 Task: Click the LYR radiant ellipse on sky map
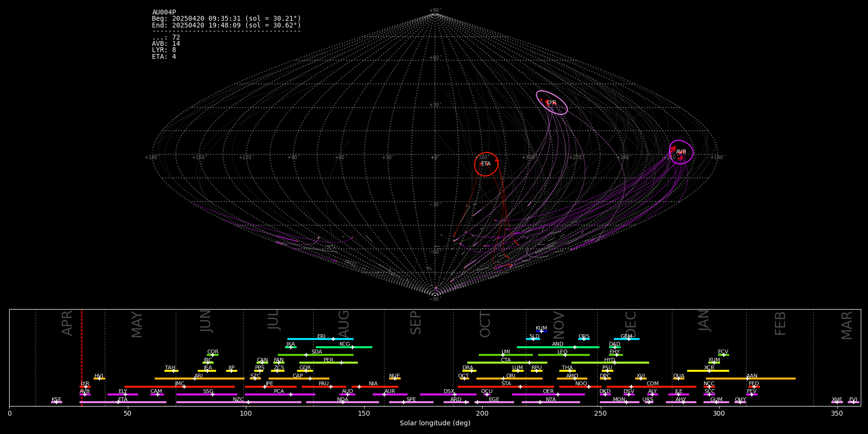(x=552, y=103)
